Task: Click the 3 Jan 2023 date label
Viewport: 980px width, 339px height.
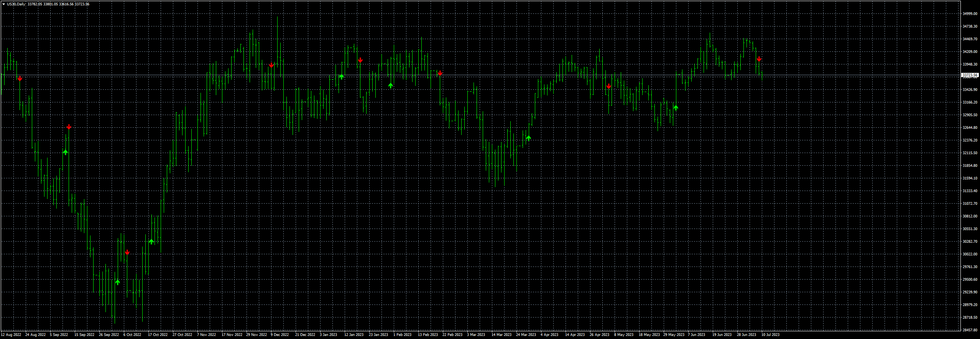Action: coord(329,335)
